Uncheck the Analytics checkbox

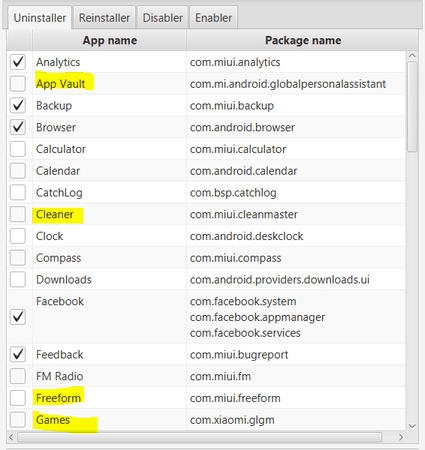pos(18,62)
